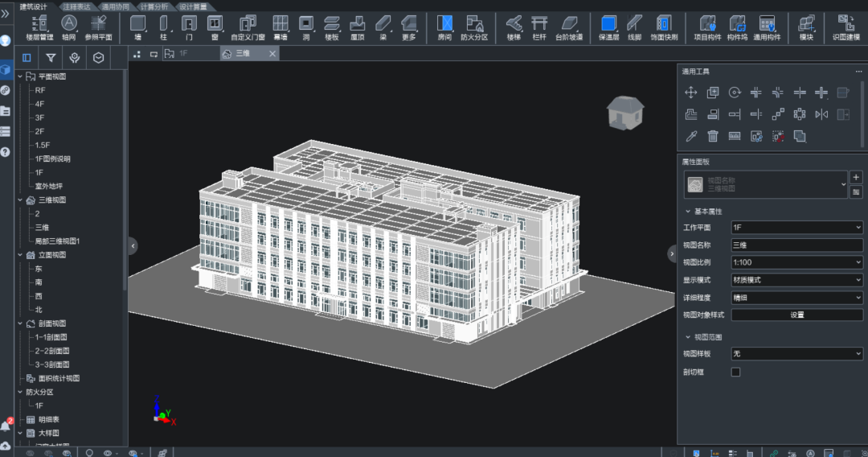Screen dimensions: 868x457
Task: Open the 显示模式 display mode dropdown
Action: click(x=797, y=280)
